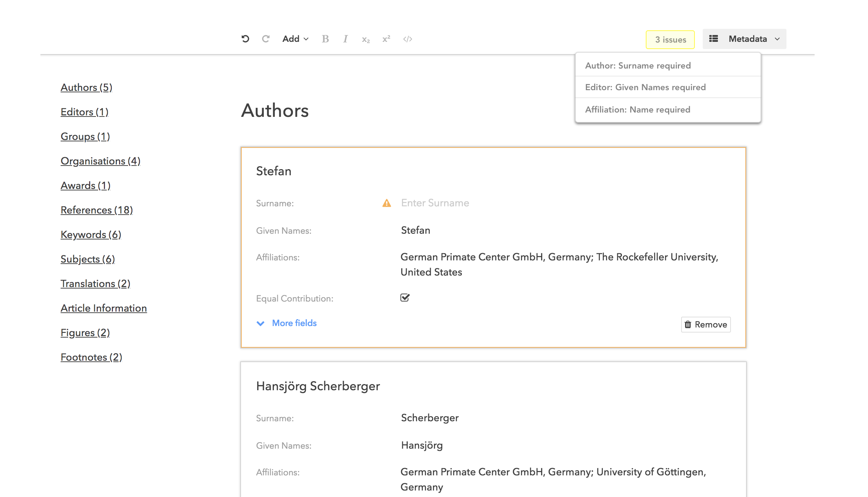868x497 pixels.
Task: Go to Keywords (6) section
Action: pyautogui.click(x=91, y=235)
